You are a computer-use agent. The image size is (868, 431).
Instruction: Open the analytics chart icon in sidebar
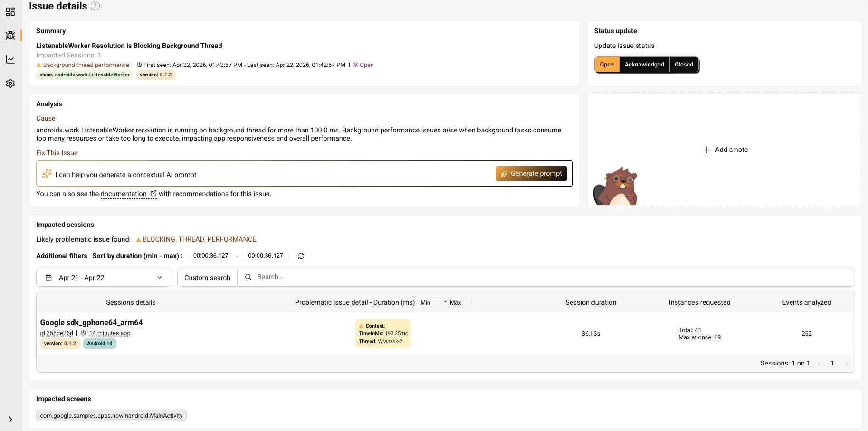pyautogui.click(x=10, y=59)
